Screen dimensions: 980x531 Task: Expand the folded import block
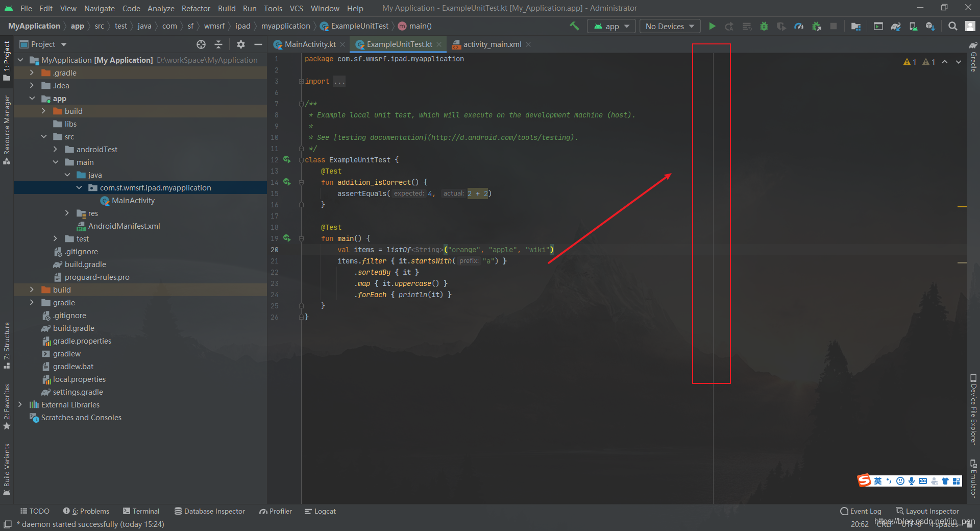click(x=301, y=81)
